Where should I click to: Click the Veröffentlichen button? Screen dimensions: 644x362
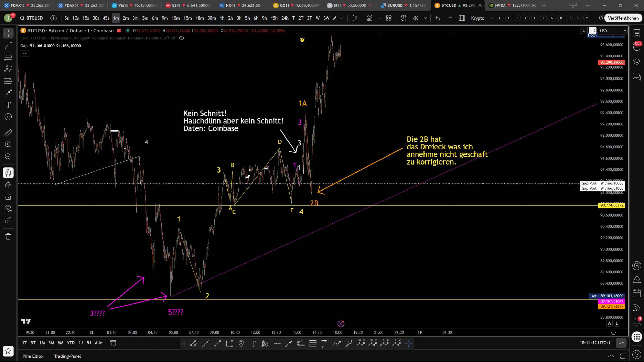(x=623, y=18)
